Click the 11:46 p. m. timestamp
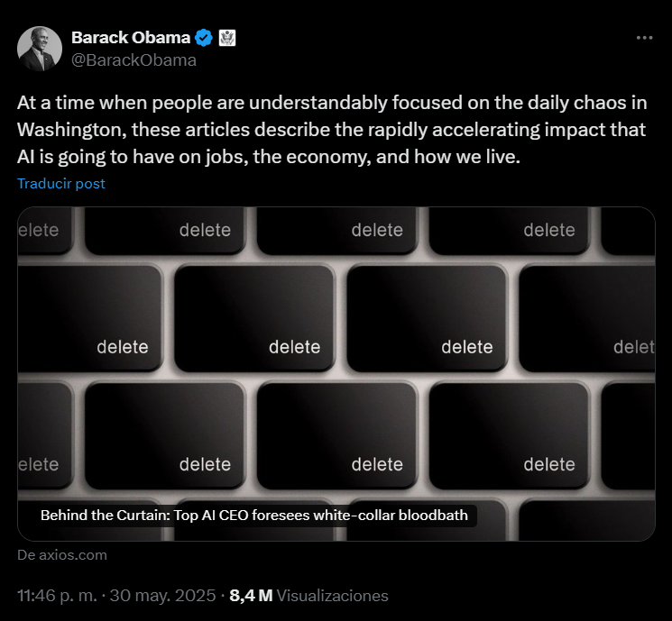Viewport: 672px width, 621px height. pos(57,596)
